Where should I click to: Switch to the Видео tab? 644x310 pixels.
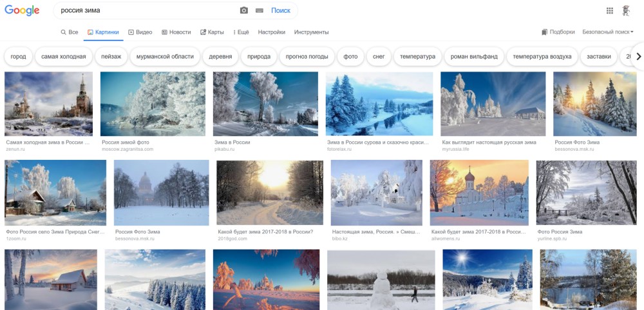(140, 32)
